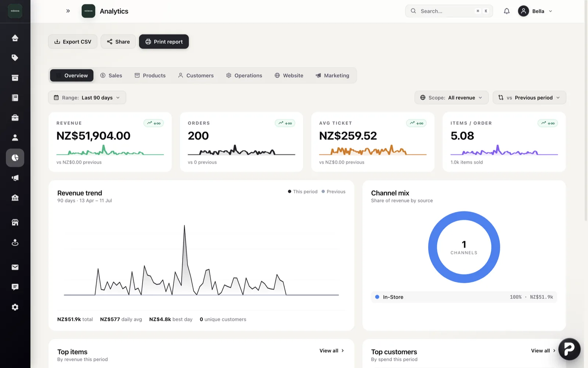Open the settings gear icon in the sidebar
The image size is (588, 368).
point(15,307)
